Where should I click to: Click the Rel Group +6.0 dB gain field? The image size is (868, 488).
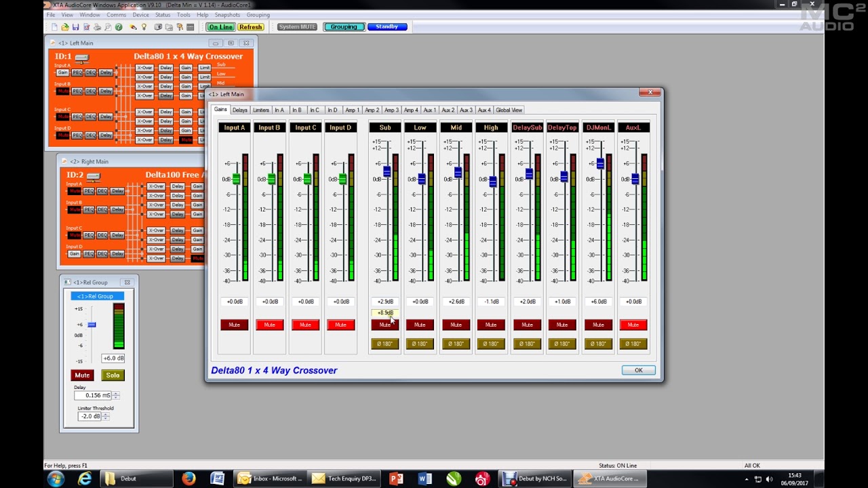[113, 359]
